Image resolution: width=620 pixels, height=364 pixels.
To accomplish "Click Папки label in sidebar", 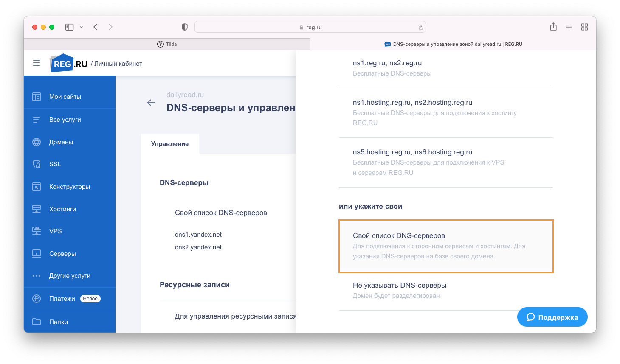I will (x=59, y=322).
